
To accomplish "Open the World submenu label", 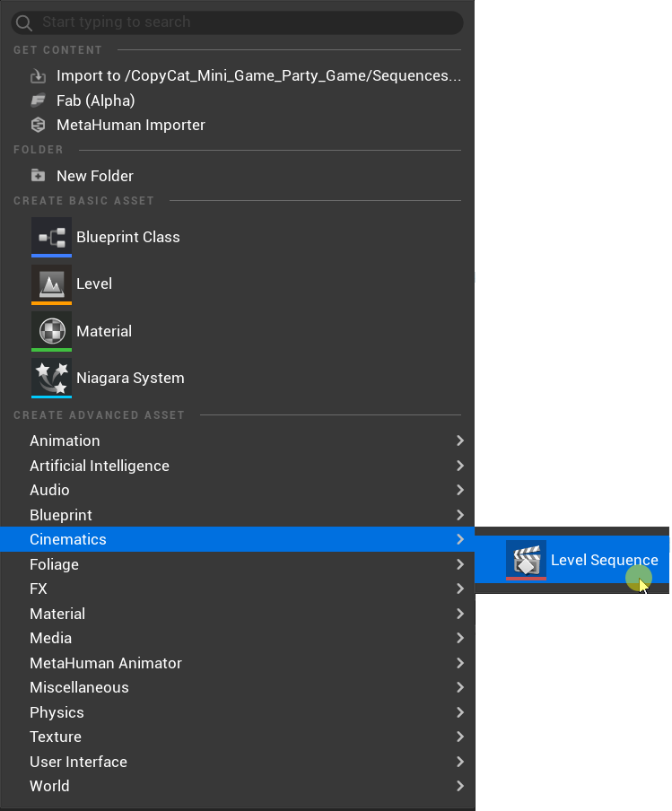I will click(49, 786).
